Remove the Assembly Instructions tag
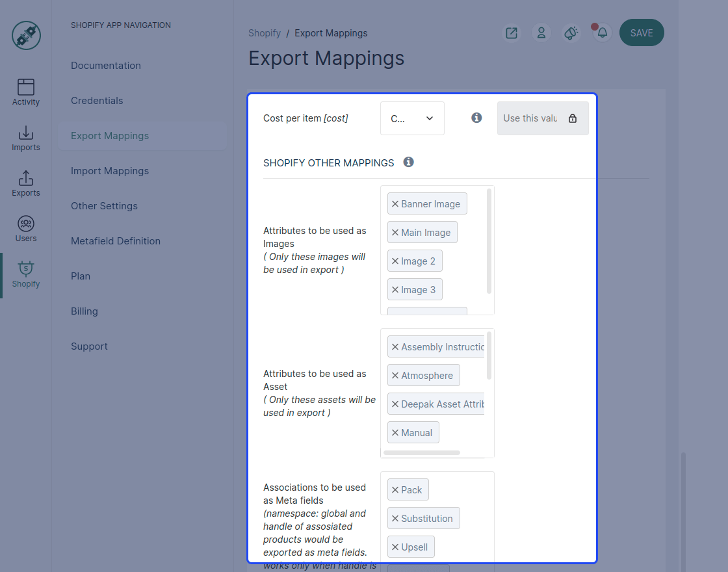Viewport: 728px width, 572px height. point(395,347)
